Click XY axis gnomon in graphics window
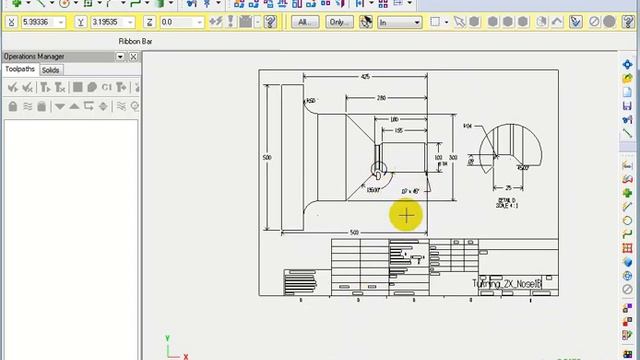Viewport: 640px width, 360px height. click(176, 348)
